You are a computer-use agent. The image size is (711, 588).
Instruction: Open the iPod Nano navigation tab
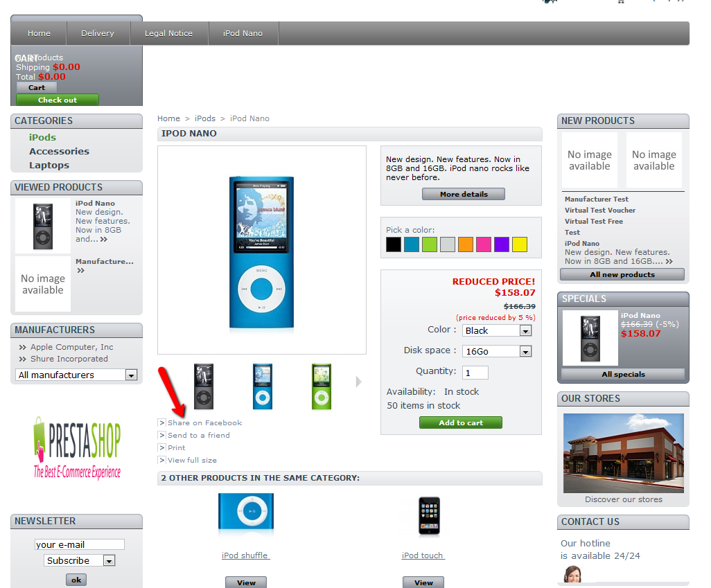coord(243,33)
